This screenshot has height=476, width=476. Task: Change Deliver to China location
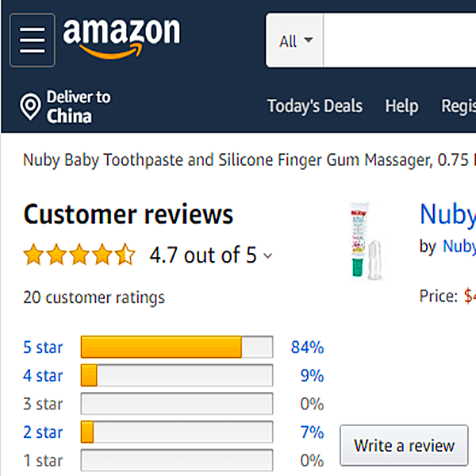[78, 107]
